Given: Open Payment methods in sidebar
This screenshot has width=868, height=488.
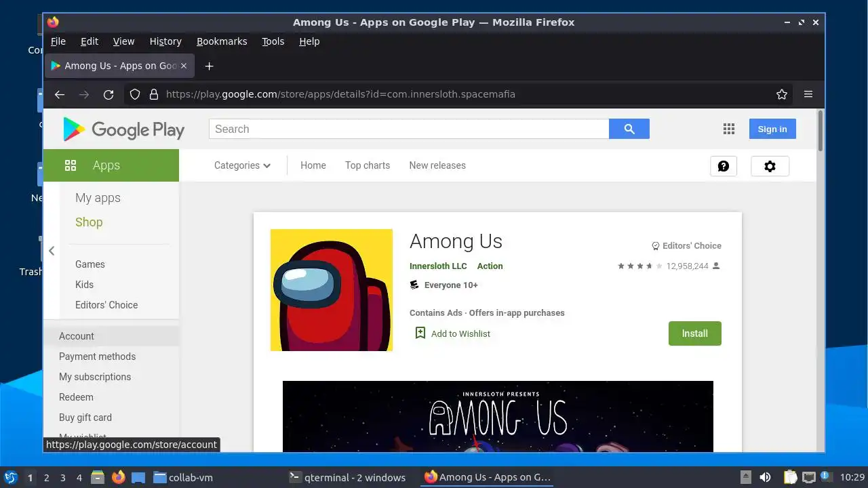Looking at the screenshot, I should pyautogui.click(x=97, y=357).
